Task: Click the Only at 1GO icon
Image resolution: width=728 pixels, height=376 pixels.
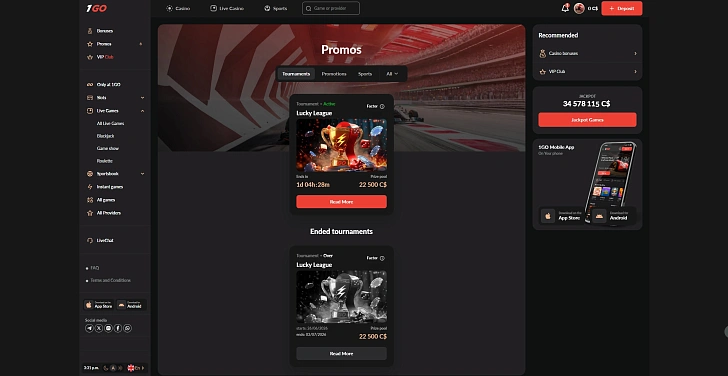Action: [x=90, y=84]
